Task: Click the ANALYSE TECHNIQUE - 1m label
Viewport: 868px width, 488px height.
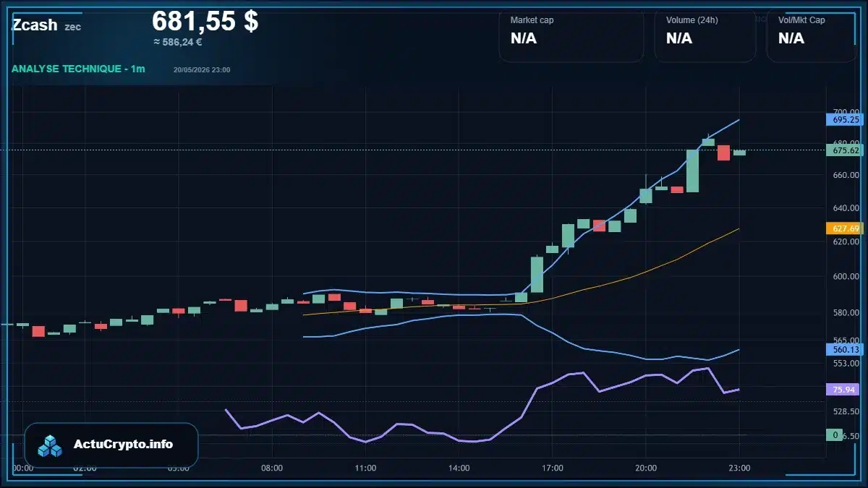Action: pyautogui.click(x=78, y=69)
